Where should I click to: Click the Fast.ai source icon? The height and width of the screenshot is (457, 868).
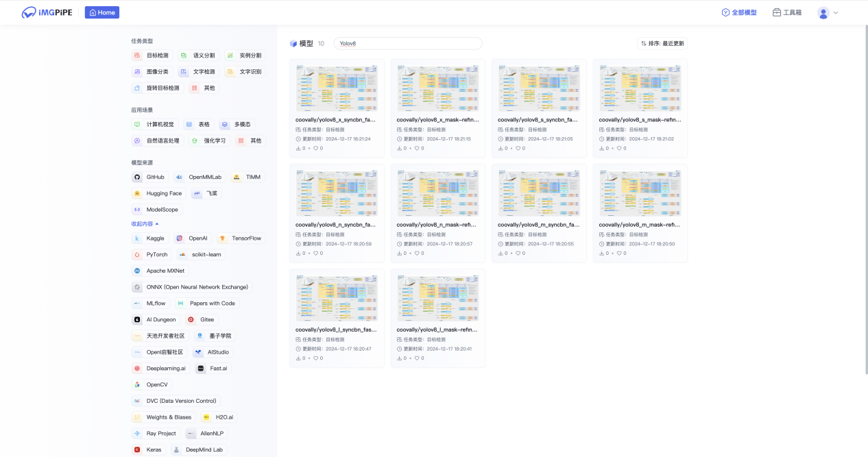click(201, 368)
